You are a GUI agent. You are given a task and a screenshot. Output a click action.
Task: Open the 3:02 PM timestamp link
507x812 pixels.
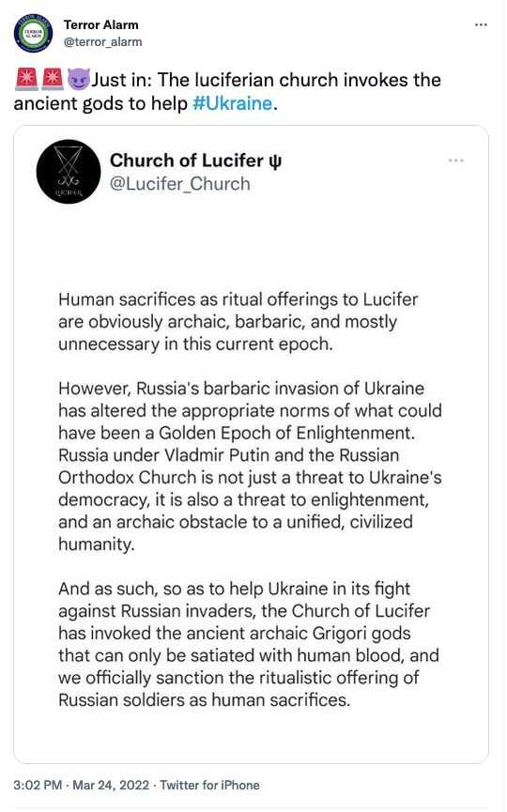click(38, 785)
